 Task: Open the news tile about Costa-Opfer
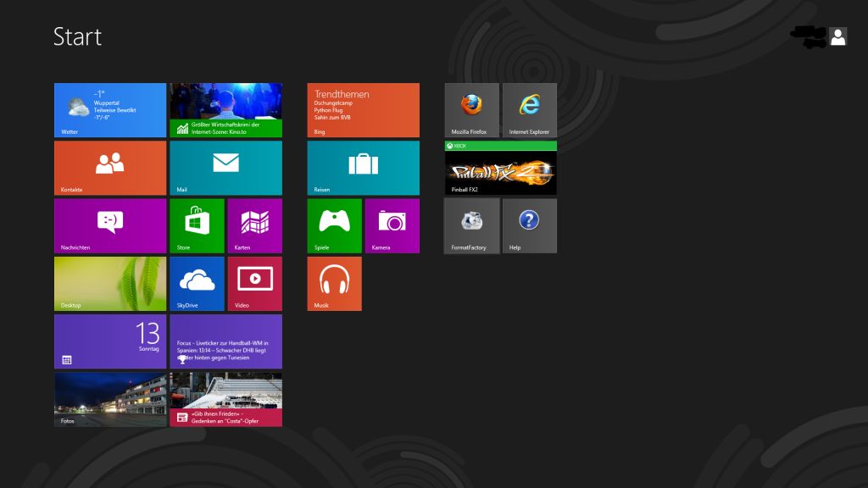[225, 400]
